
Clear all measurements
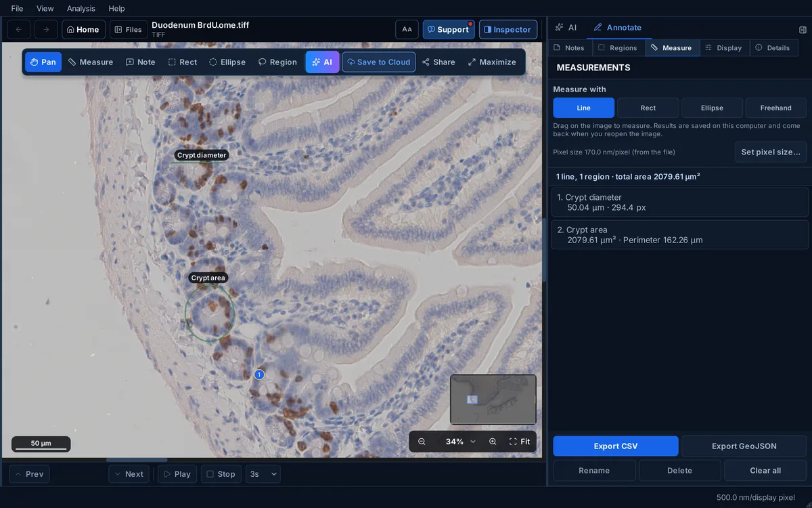coord(765,471)
